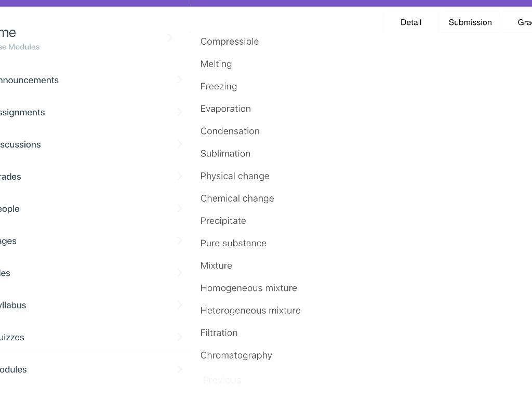Click the Heterogeneous mixture text
532x399 pixels.
250,311
